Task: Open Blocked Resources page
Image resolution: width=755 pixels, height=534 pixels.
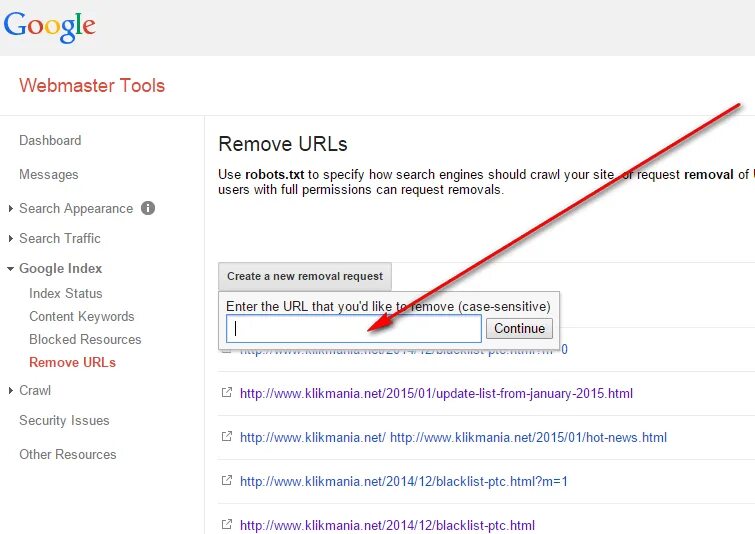Action: (85, 339)
